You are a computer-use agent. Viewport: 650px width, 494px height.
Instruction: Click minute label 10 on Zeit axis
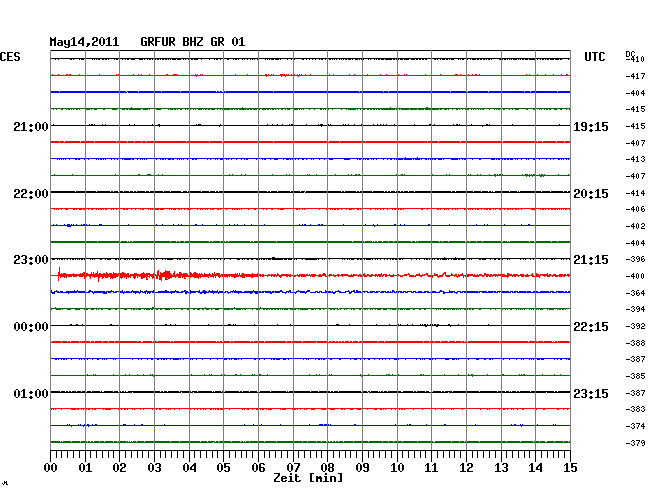(397, 468)
